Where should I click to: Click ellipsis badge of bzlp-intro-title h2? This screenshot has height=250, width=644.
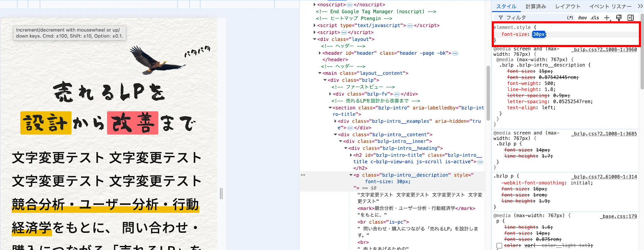pyautogui.click(x=480, y=162)
